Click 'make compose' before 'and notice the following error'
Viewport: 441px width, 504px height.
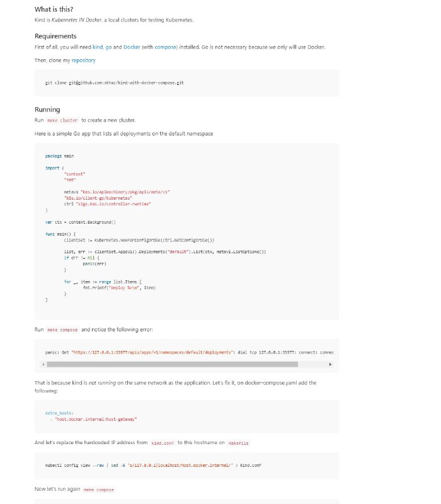coord(62,329)
